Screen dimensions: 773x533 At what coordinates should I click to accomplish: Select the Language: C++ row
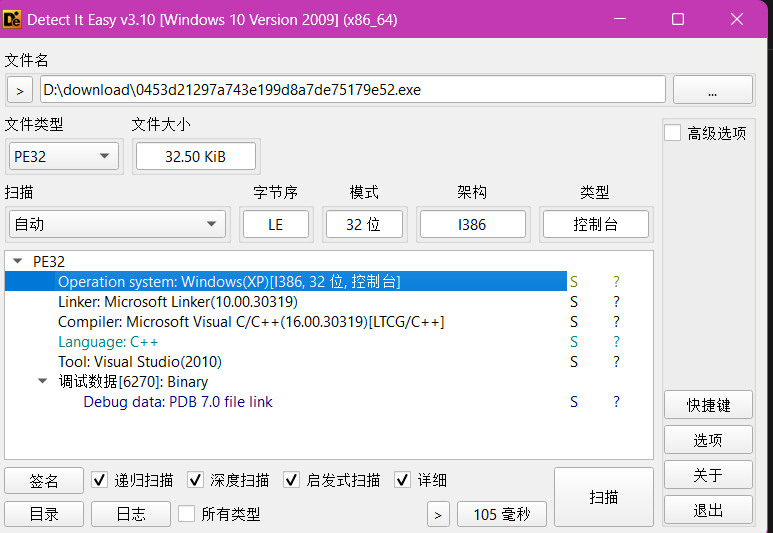(x=108, y=342)
